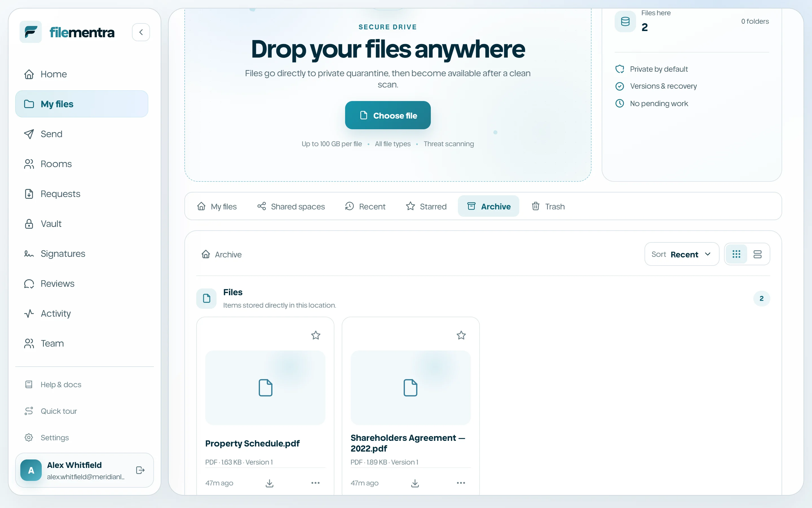Open Help & docs
The width and height of the screenshot is (812, 508).
click(x=81, y=384)
